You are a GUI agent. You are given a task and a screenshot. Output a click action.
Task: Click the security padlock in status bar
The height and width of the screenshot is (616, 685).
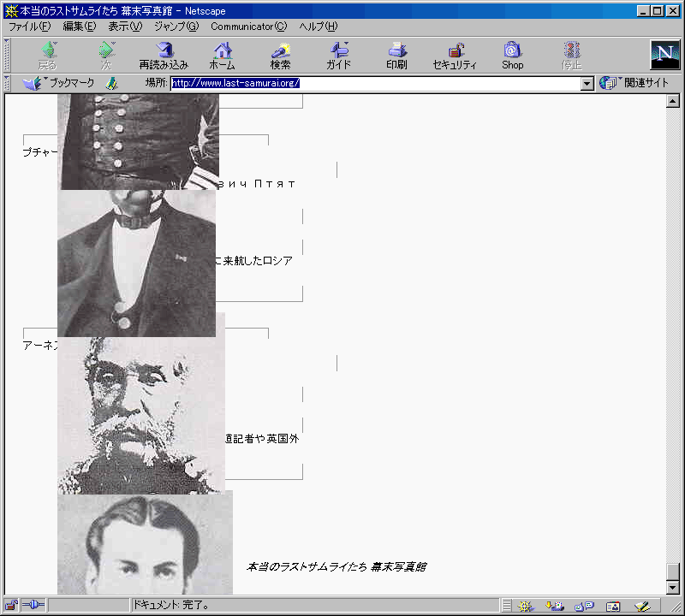tap(11, 606)
